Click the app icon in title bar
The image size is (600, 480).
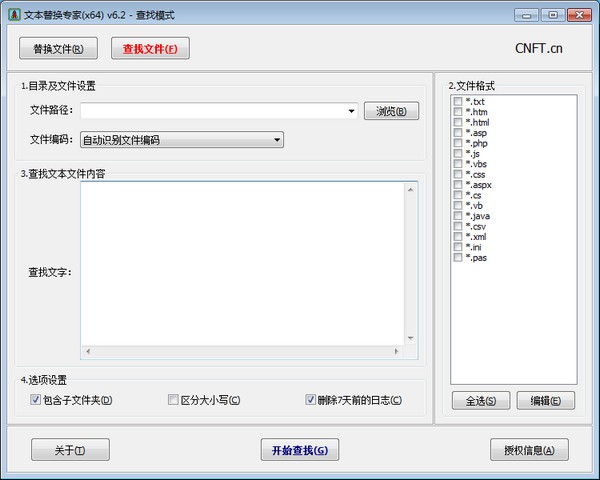pyautogui.click(x=13, y=15)
